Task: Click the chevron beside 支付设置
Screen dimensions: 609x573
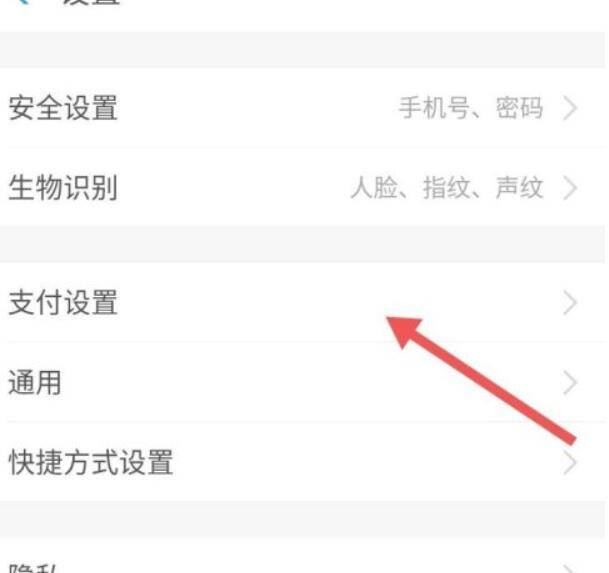Action: [570, 302]
